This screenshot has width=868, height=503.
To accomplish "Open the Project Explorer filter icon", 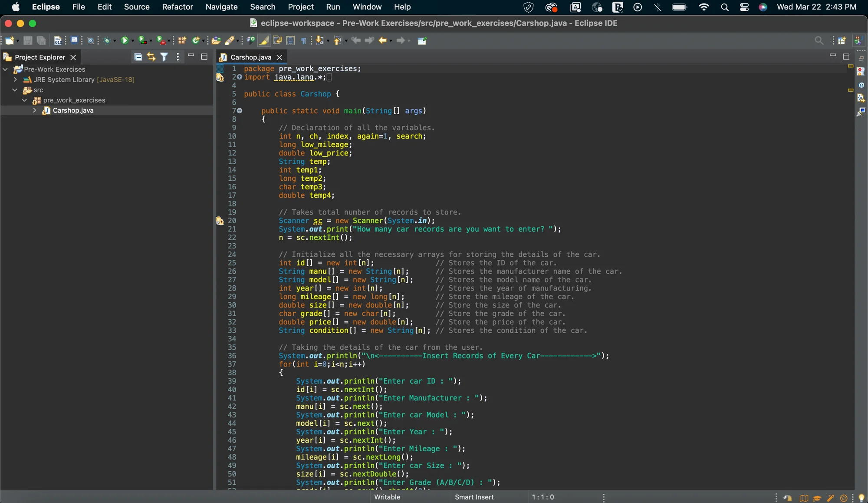I will [x=164, y=57].
